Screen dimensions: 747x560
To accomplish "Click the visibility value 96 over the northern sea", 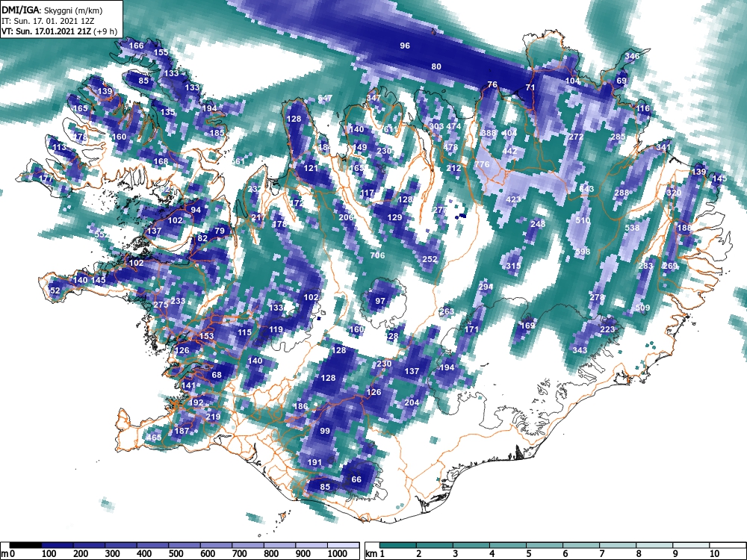I will pyautogui.click(x=404, y=46).
